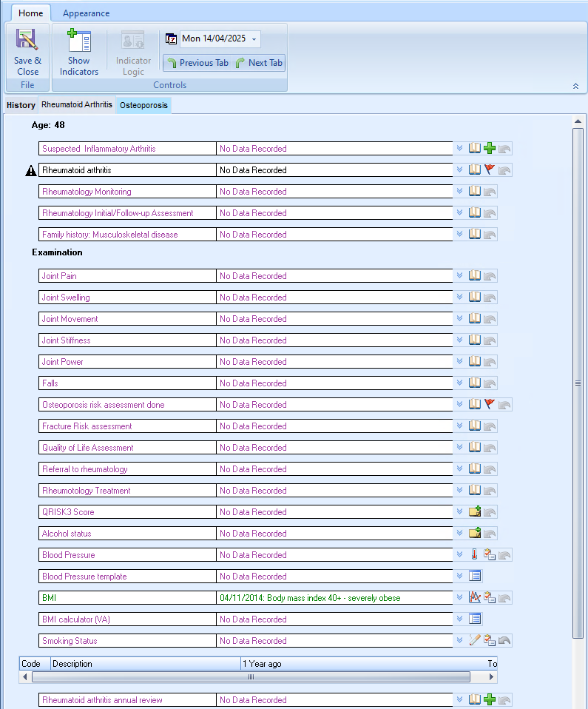Click the Joint Pain 'No Data Recorded' field
Image resolution: width=588 pixels, height=709 pixels.
click(334, 276)
